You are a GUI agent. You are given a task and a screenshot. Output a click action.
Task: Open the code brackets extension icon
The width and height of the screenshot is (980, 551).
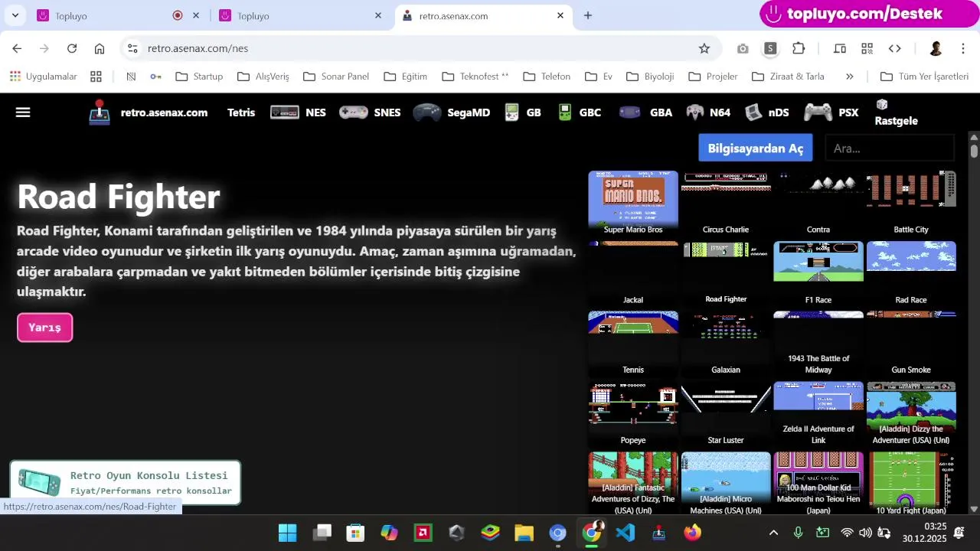click(x=894, y=48)
